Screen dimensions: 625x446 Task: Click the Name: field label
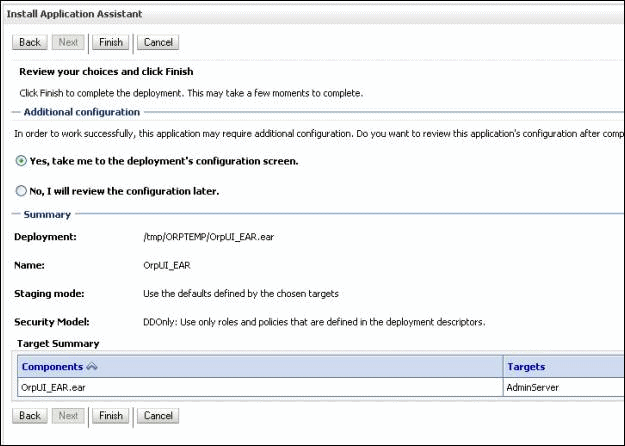[29, 265]
